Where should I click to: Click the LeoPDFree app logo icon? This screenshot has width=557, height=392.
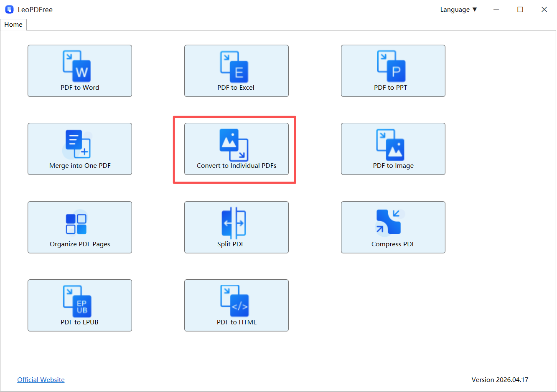click(9, 9)
